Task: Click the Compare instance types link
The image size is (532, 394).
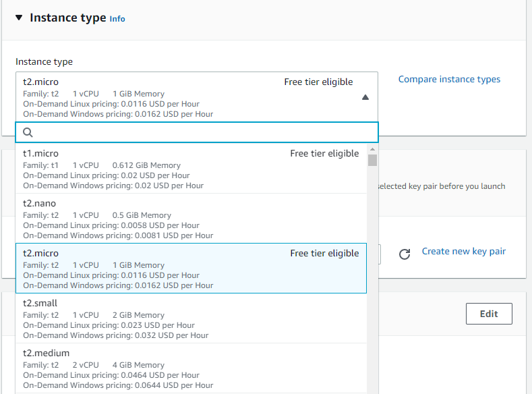Action: [x=449, y=79]
